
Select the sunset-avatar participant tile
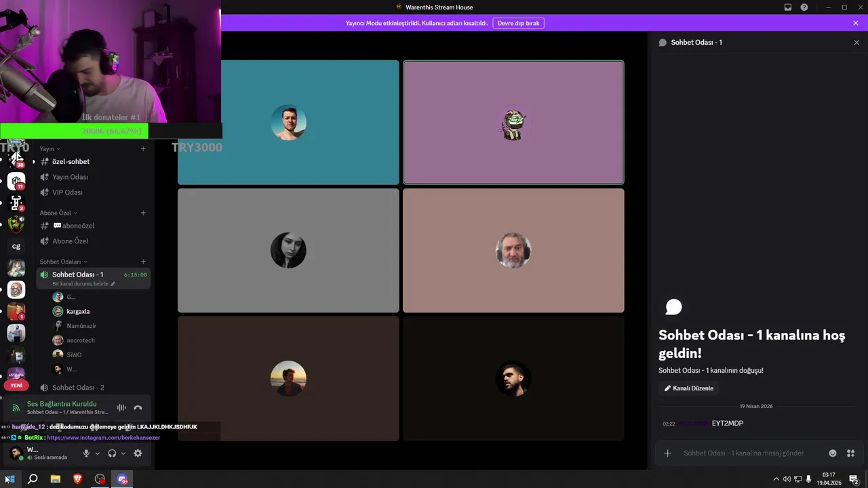click(288, 379)
